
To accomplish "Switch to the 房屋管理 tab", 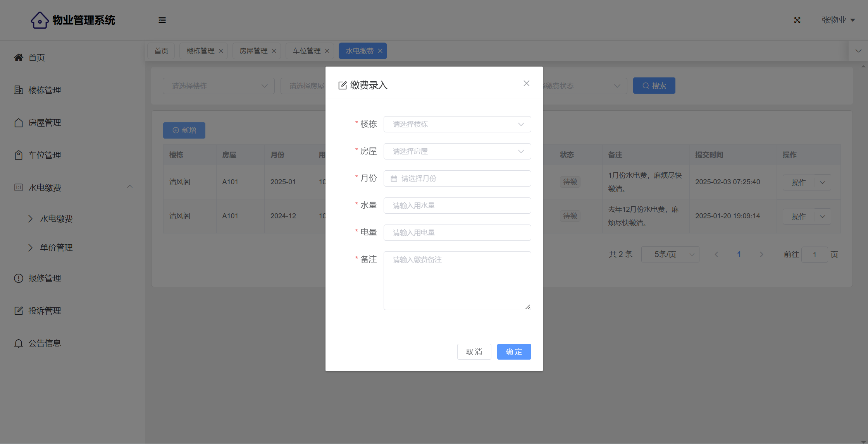I will (x=253, y=51).
